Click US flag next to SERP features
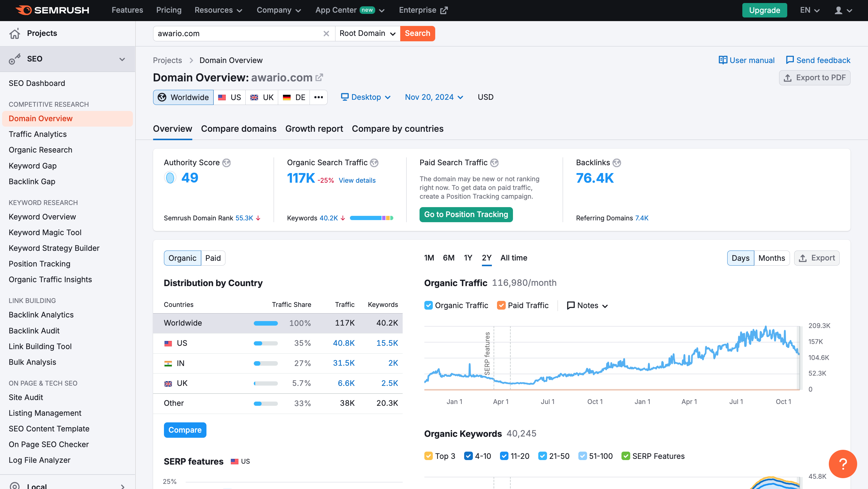This screenshot has width=868, height=489. tap(234, 461)
